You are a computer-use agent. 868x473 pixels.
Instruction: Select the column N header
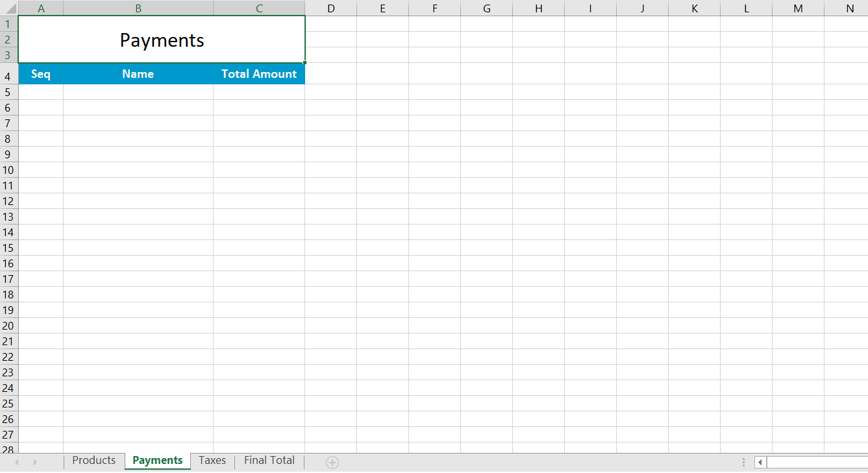coord(849,8)
